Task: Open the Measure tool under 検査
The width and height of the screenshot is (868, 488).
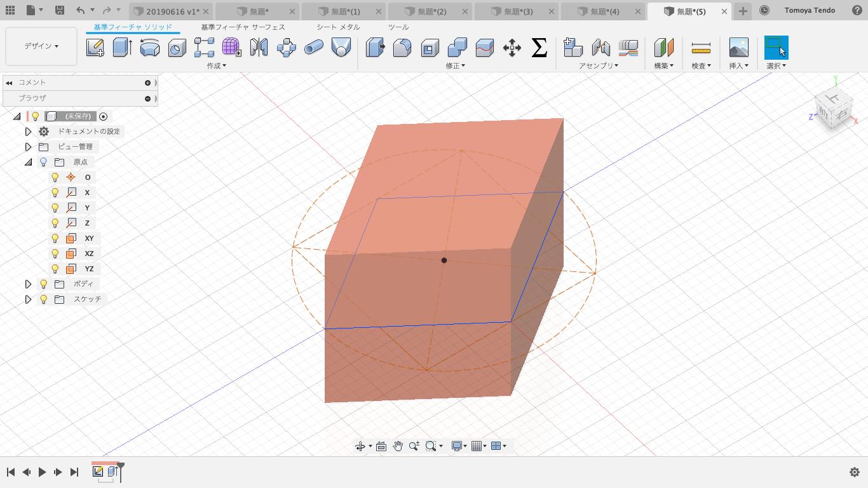Action: [701, 48]
